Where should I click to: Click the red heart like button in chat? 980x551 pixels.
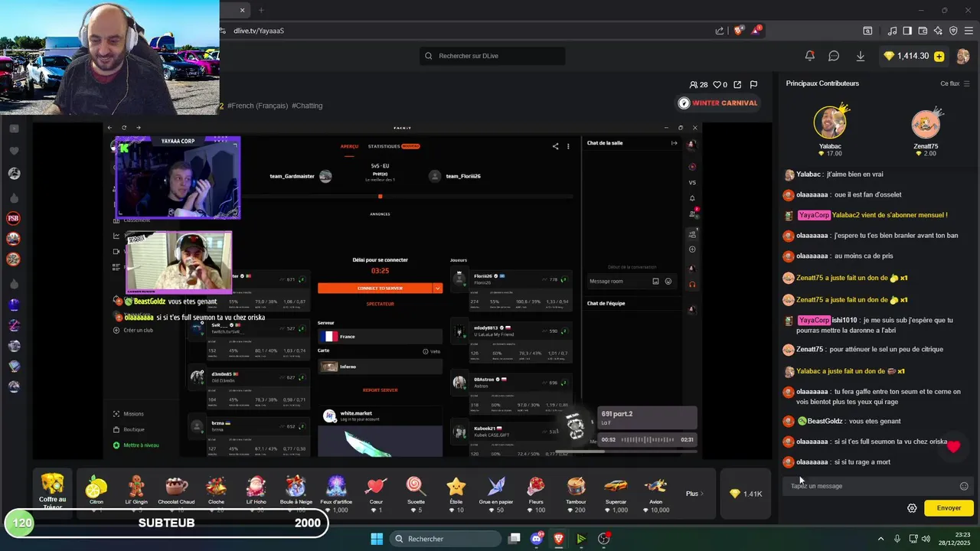[953, 447]
